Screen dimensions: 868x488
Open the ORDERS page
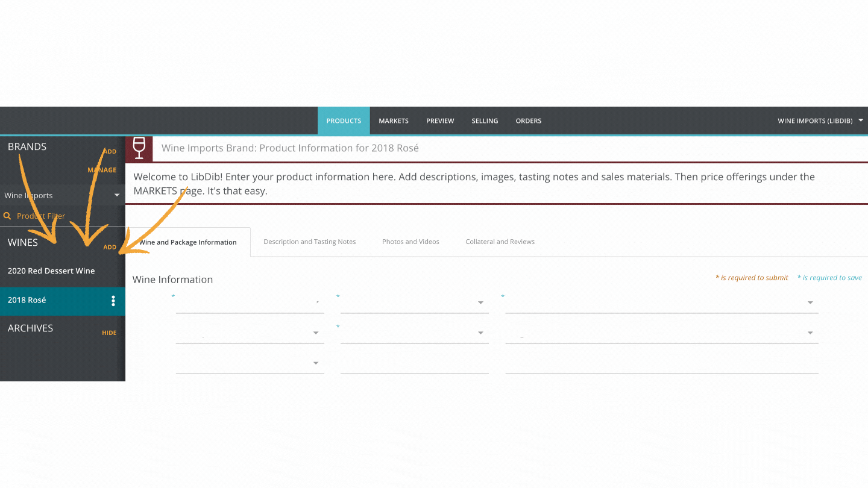(528, 120)
